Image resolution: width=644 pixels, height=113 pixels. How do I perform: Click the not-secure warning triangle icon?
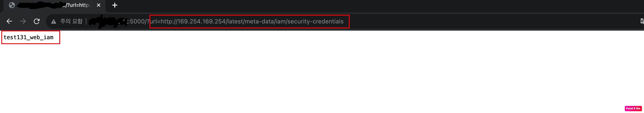pyautogui.click(x=54, y=22)
